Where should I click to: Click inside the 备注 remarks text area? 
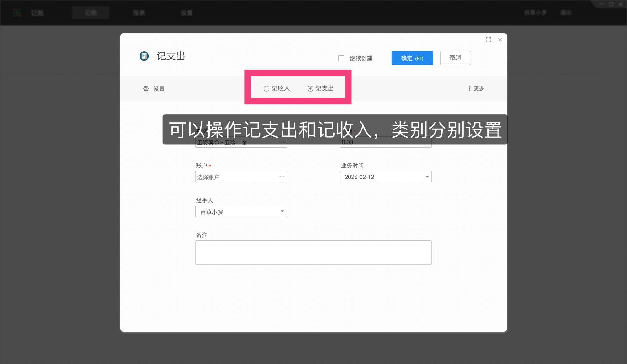(x=313, y=252)
